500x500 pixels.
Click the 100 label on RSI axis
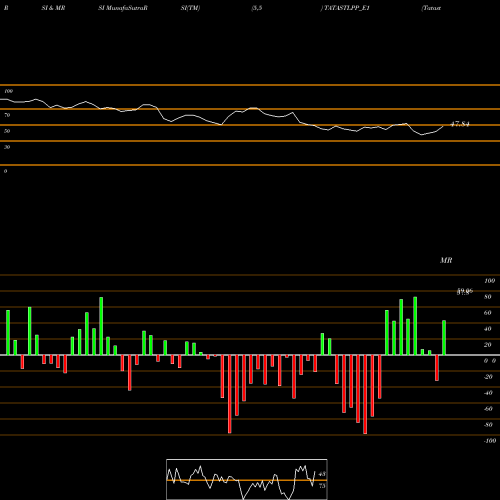tap(9, 91)
